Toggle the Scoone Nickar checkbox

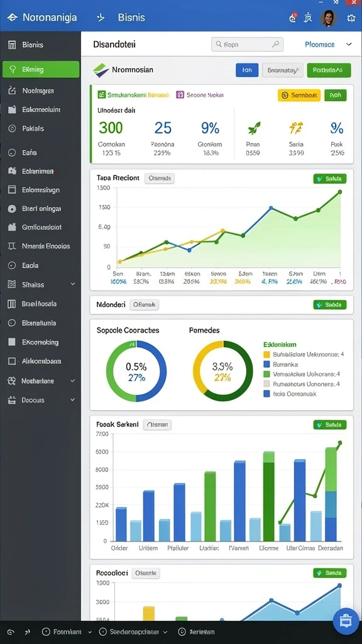[x=180, y=95]
